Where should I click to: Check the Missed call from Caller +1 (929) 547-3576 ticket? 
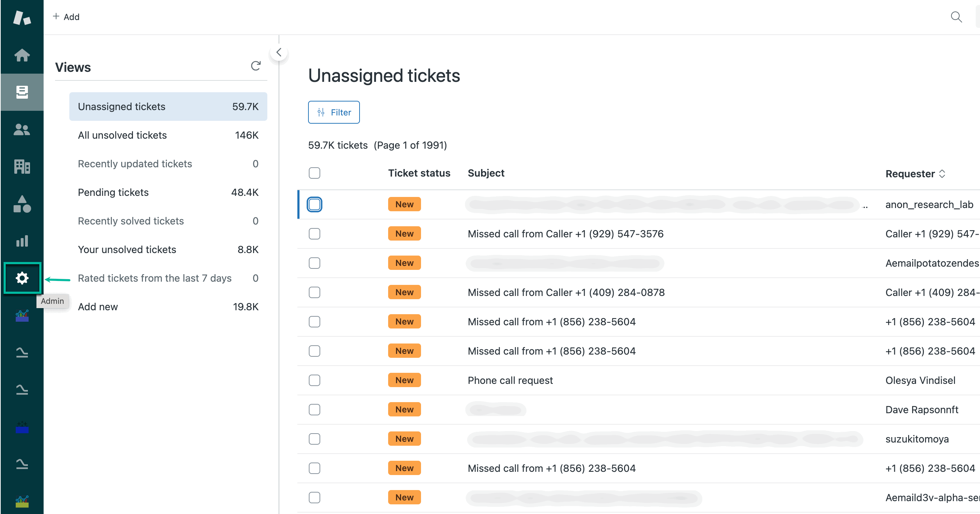314,234
